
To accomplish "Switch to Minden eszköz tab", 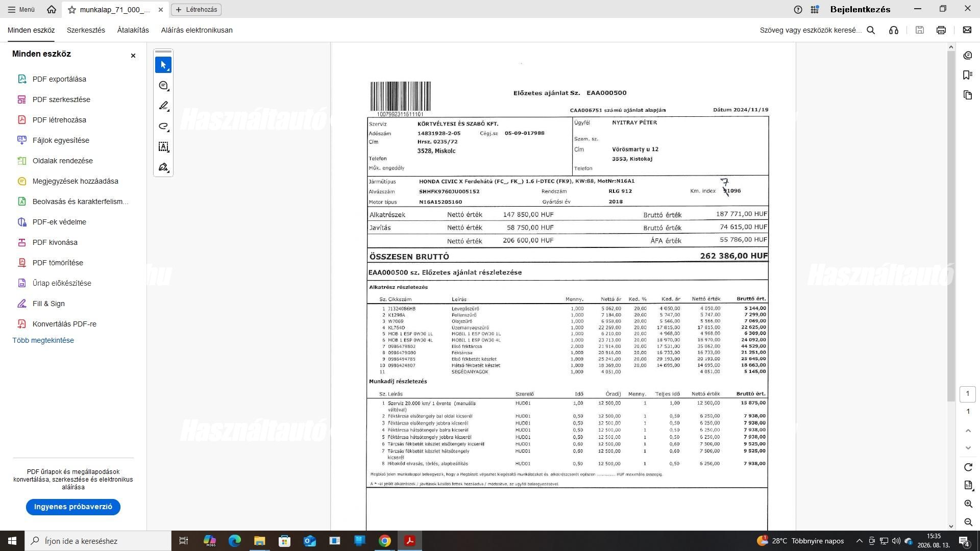I will pos(31,30).
